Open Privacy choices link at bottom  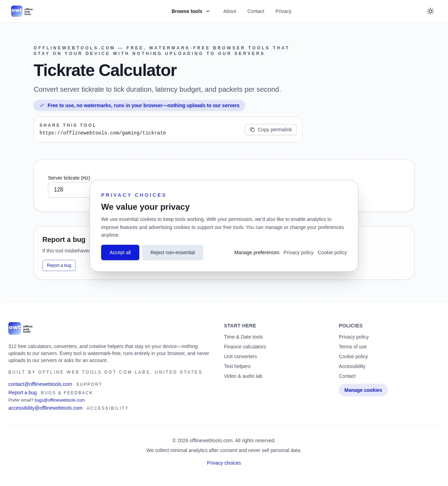coord(224,463)
